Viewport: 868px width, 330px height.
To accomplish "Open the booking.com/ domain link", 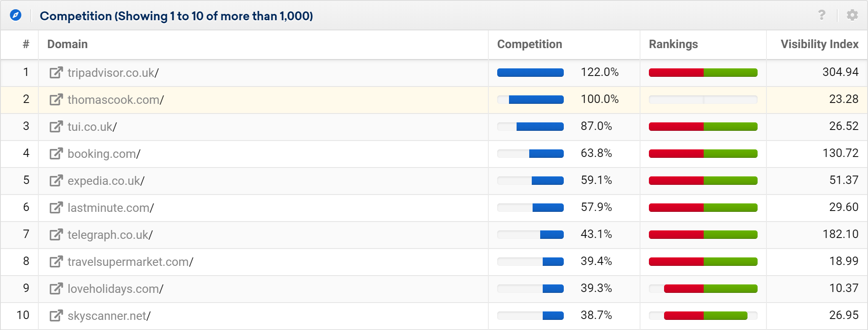I will pyautogui.click(x=104, y=154).
